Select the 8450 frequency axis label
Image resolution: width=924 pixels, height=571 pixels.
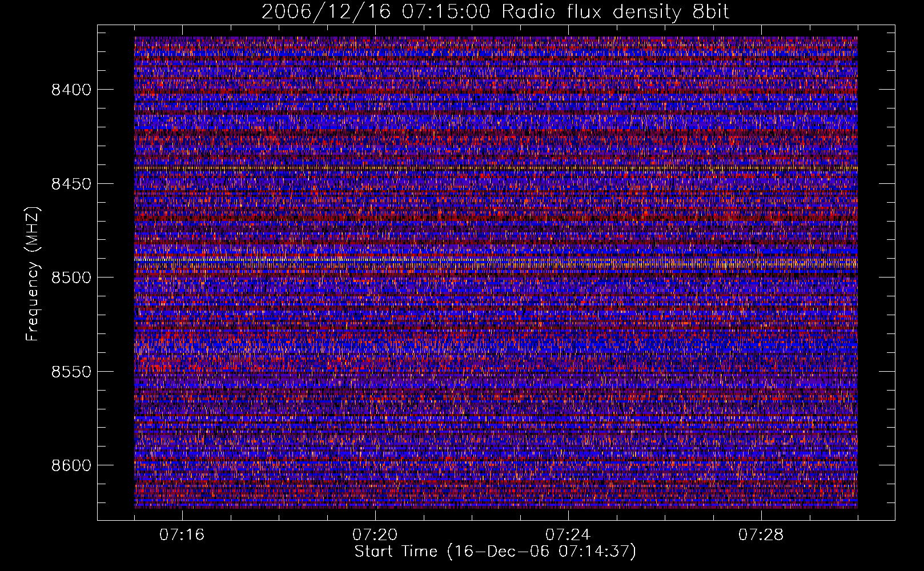71,184
